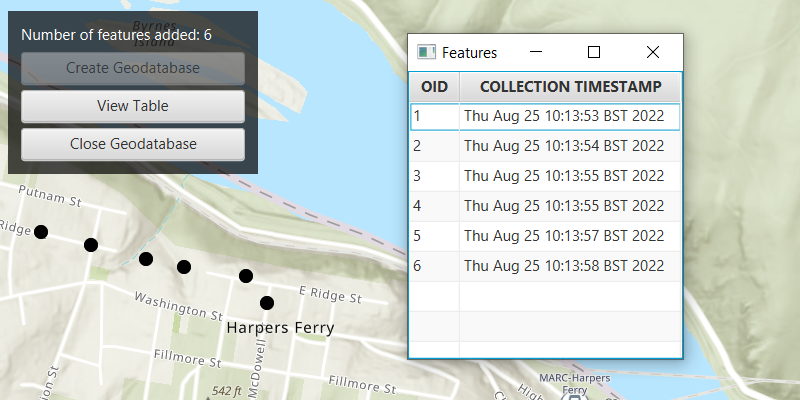
Task: Click the E Ridge St map label
Action: click(x=330, y=294)
